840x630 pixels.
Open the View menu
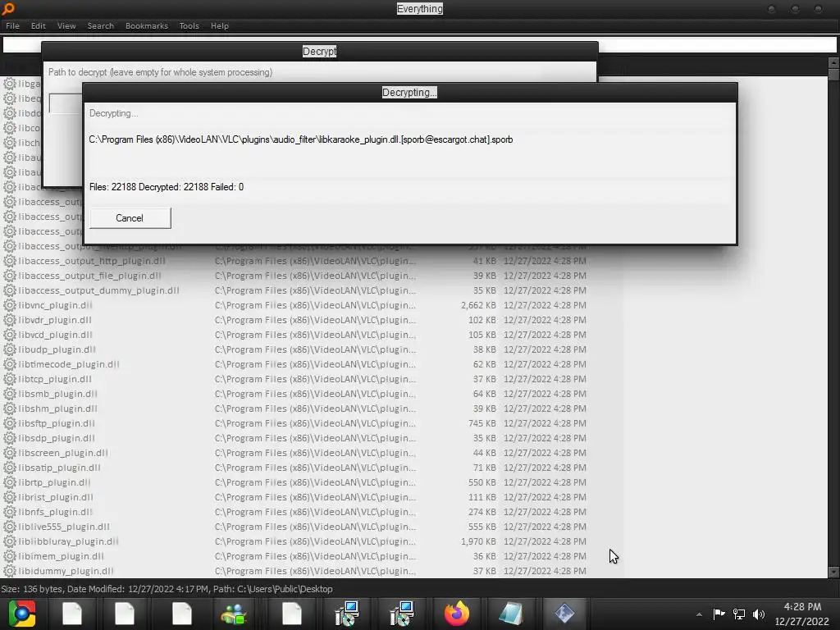click(66, 25)
